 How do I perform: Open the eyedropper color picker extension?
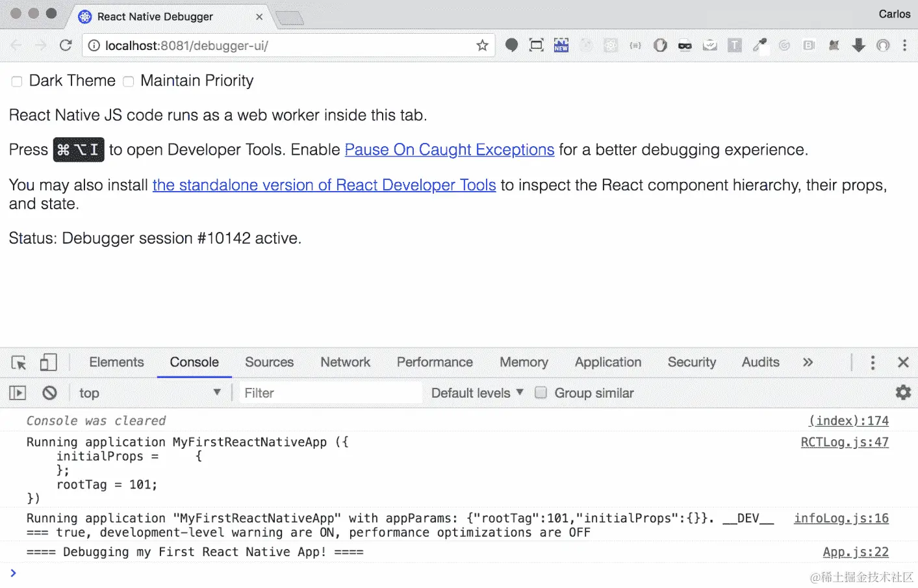click(x=759, y=45)
